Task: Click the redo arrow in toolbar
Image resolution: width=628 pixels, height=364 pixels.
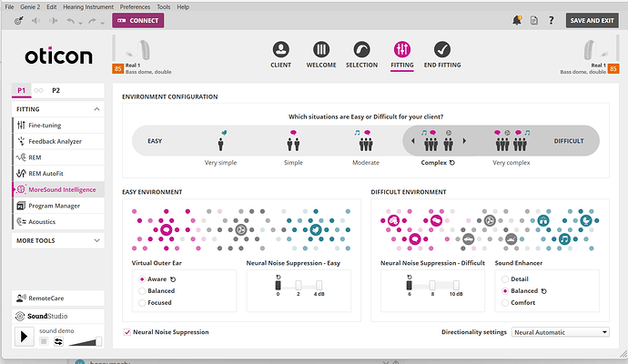Action: click(92, 21)
